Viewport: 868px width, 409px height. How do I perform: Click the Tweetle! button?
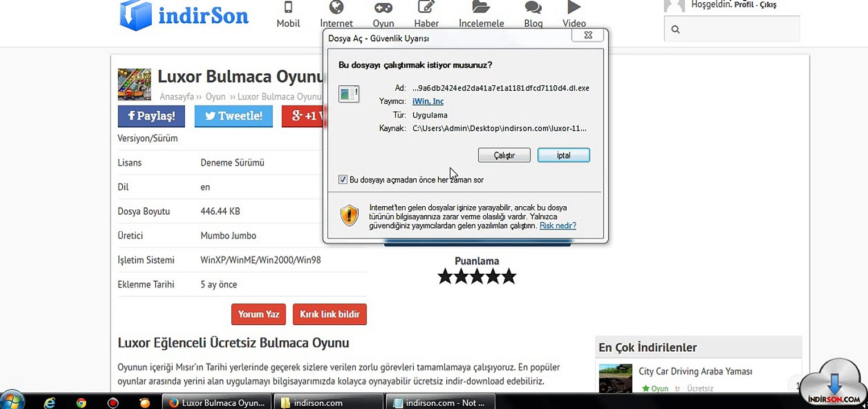tap(234, 116)
